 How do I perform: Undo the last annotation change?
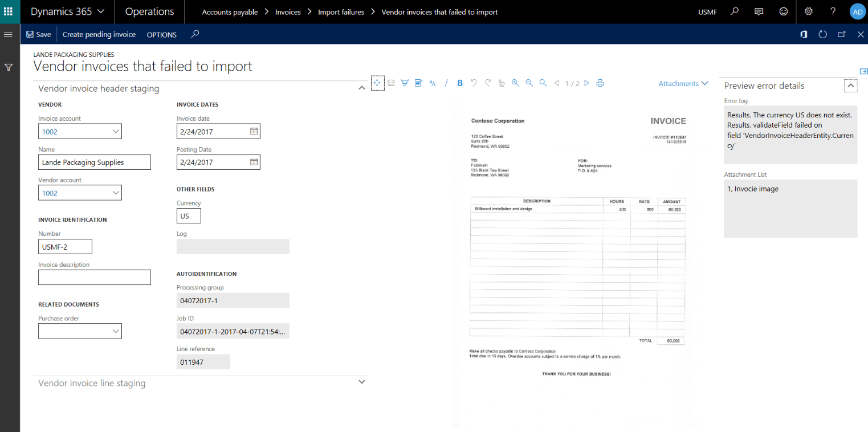pos(474,83)
